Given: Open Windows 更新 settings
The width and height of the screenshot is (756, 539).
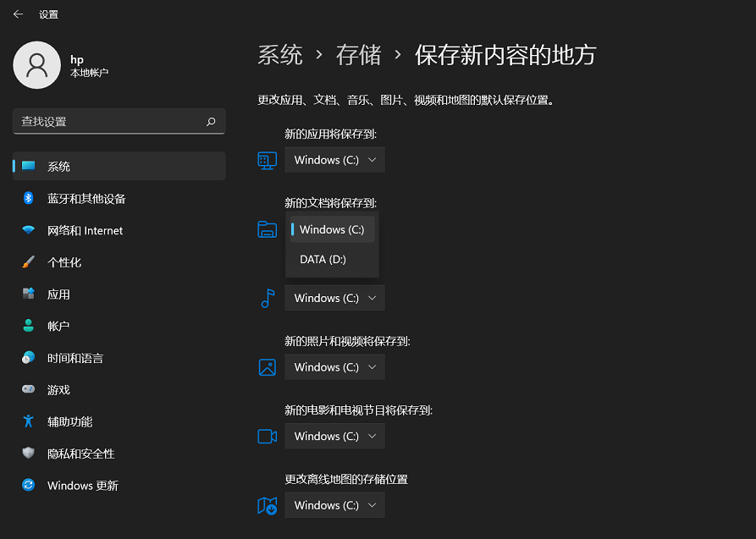Looking at the screenshot, I should pos(119,485).
